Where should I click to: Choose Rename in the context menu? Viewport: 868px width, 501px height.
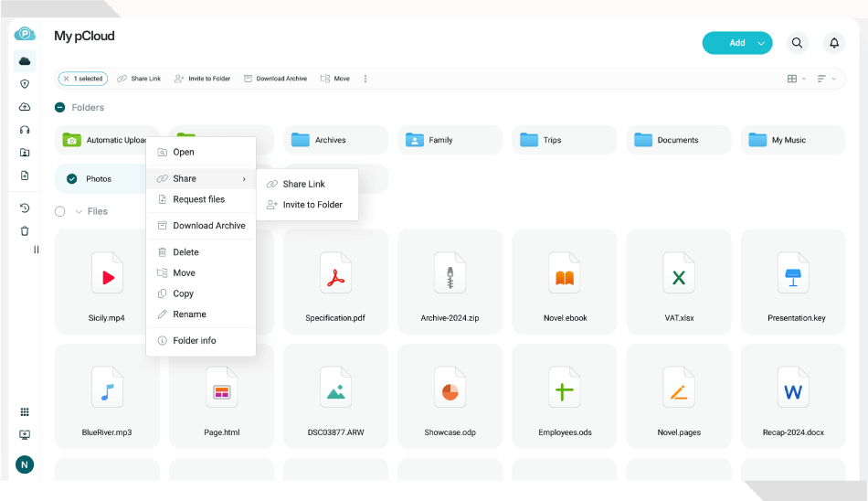[201, 314]
